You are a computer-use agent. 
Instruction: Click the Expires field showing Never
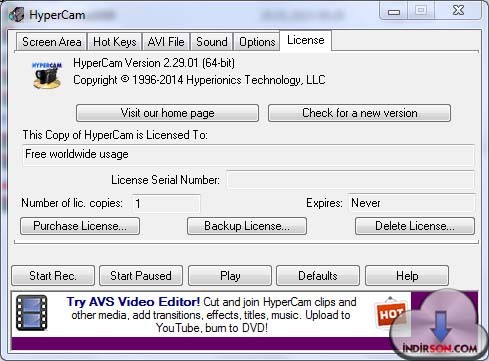point(411,203)
